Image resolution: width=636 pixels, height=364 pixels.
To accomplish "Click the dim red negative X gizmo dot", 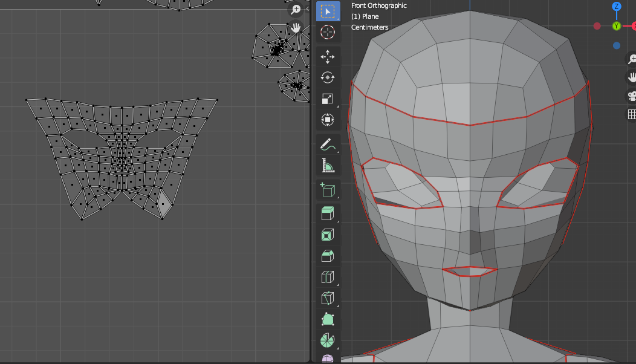I will tap(597, 26).
